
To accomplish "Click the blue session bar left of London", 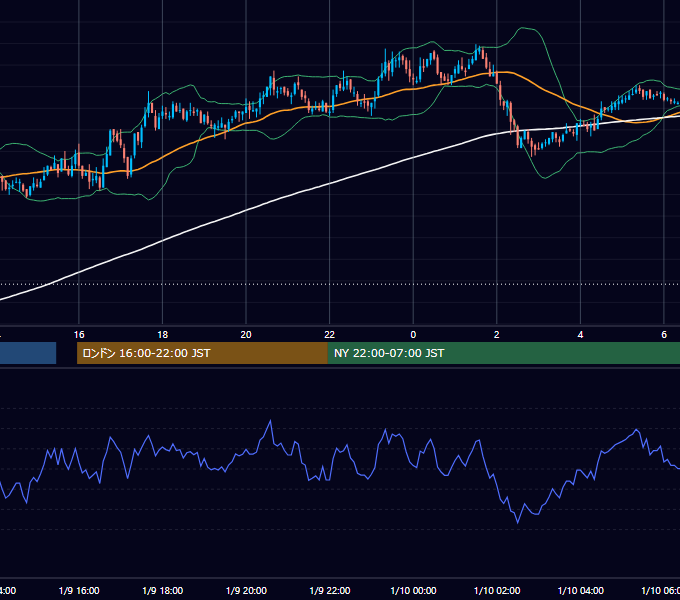I will pyautogui.click(x=28, y=353).
